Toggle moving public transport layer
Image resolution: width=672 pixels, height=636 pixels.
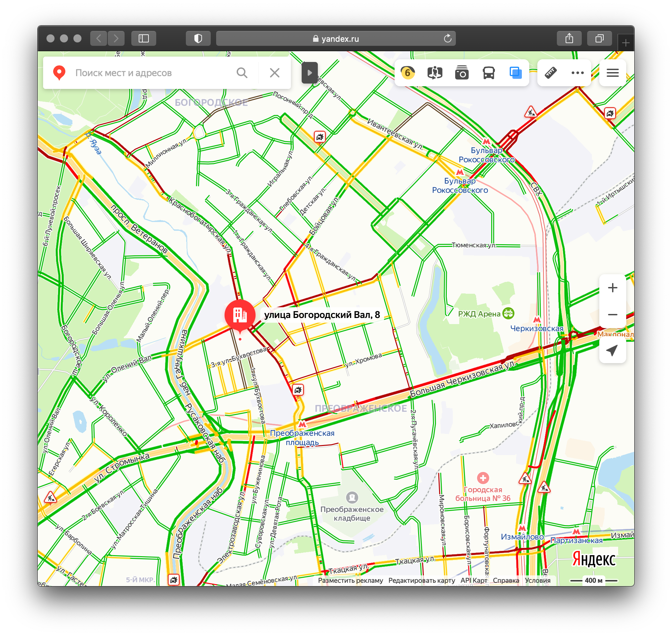pyautogui.click(x=489, y=73)
